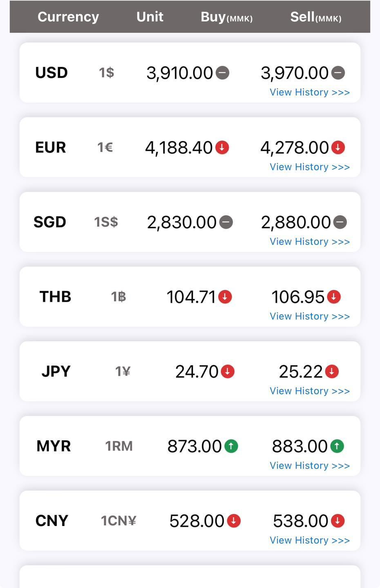This screenshot has height=588, width=380.
Task: Click the gray unchanged icon beside USD sell 3,970.00
Action: [x=338, y=73]
